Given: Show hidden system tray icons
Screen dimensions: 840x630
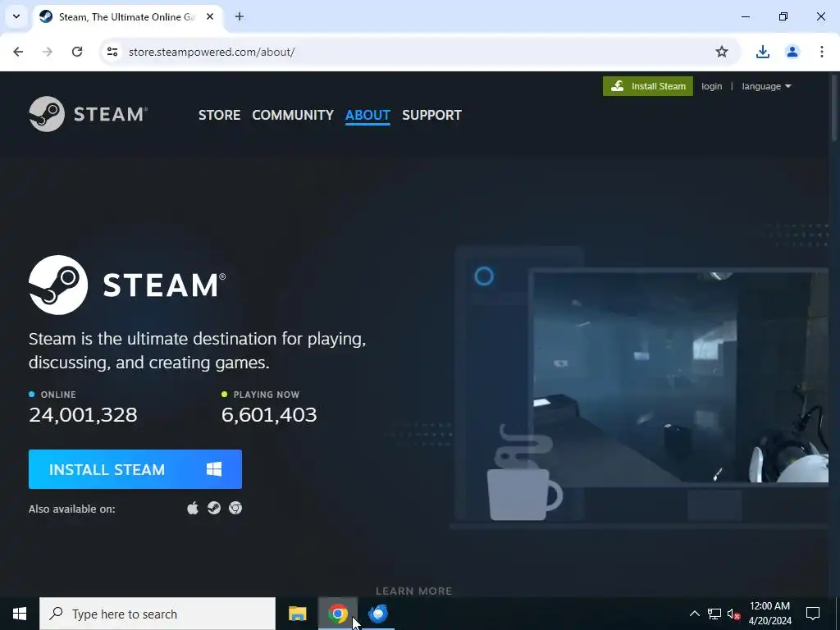Looking at the screenshot, I should coord(694,614).
